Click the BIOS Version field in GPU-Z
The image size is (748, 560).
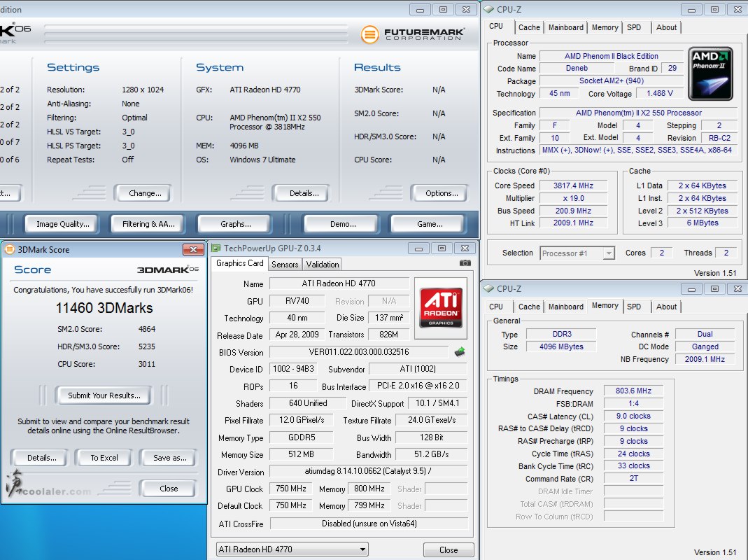coord(359,352)
